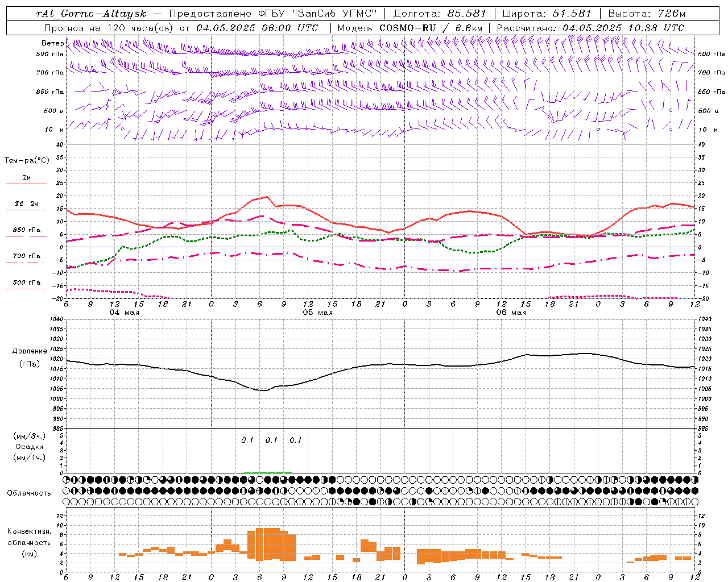The height and width of the screenshot is (582, 728).
Task: Click the 'Давление' pressure panel label
Action: tap(30, 351)
